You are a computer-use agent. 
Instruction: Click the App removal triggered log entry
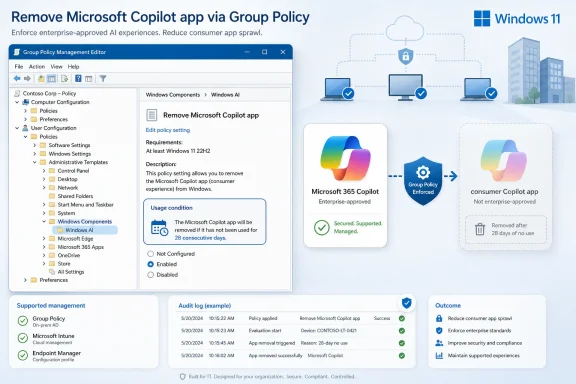click(272, 343)
